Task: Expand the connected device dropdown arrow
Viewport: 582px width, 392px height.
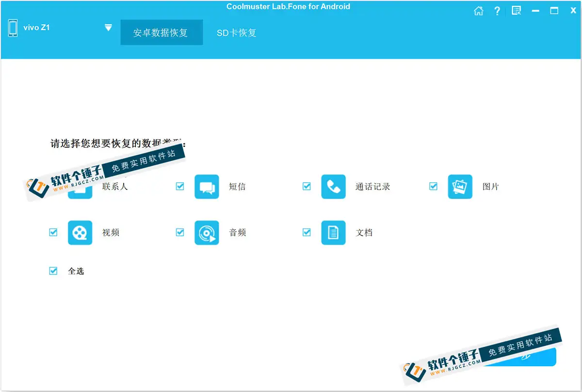Action: pyautogui.click(x=108, y=27)
